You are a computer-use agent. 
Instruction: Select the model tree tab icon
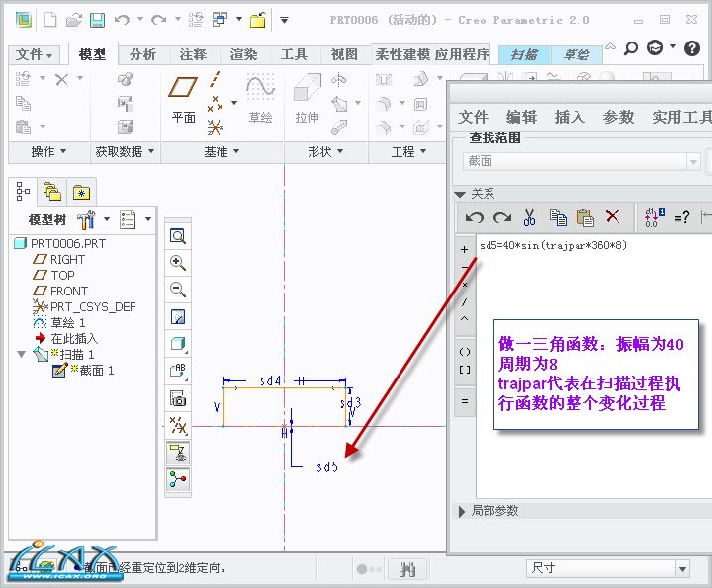23,191
